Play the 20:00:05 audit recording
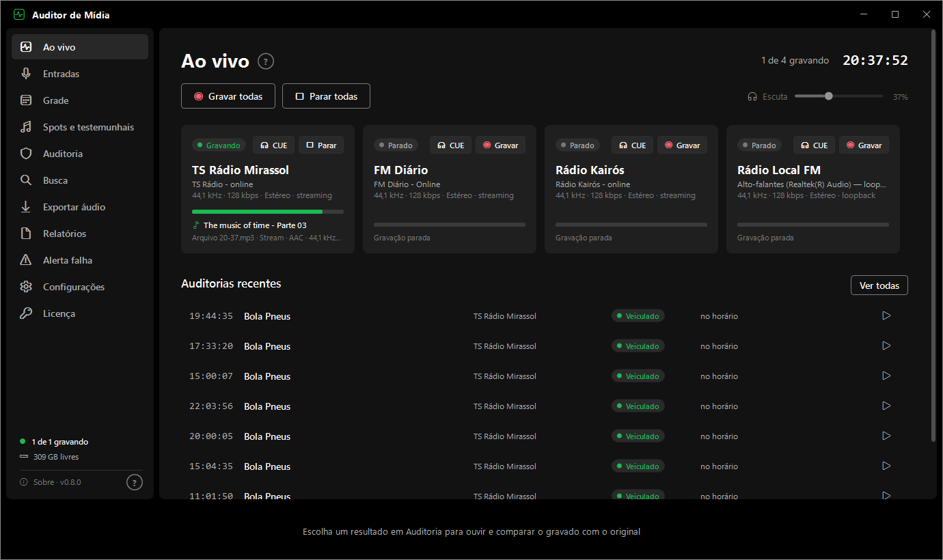The height and width of the screenshot is (560, 943). (886, 436)
